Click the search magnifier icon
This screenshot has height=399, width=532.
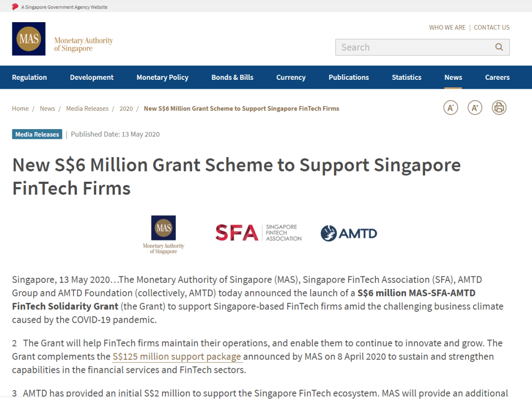(499, 47)
